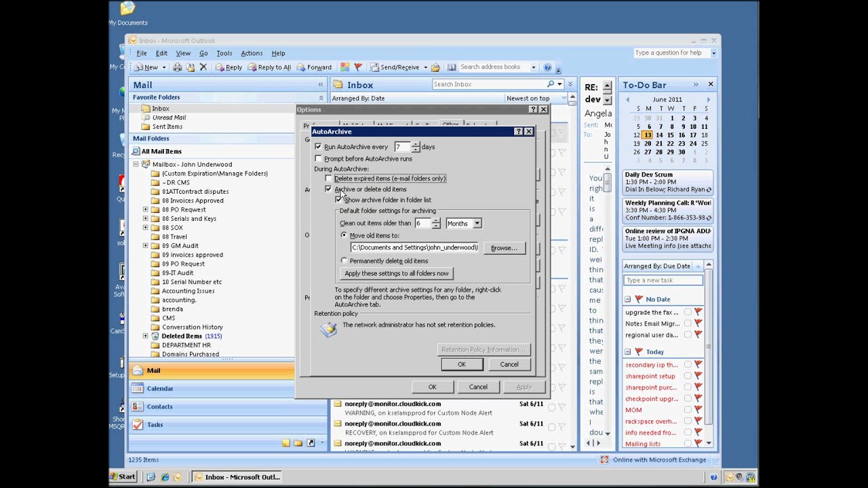868x488 pixels.
Task: Open the Tools menu
Action: (x=224, y=53)
